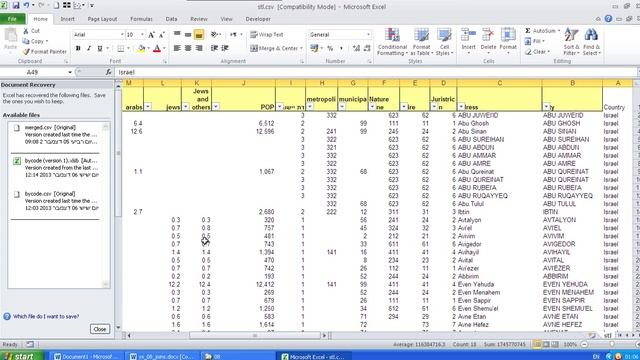Toggle Middle Align in Alignment group
The image size is (640, 360).
tap(188, 35)
